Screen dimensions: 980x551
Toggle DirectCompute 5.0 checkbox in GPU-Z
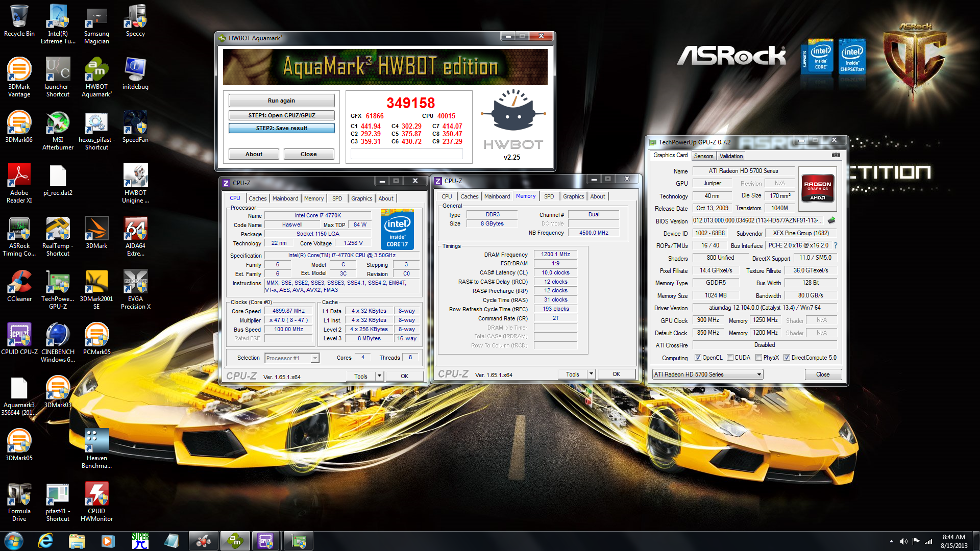coord(787,358)
